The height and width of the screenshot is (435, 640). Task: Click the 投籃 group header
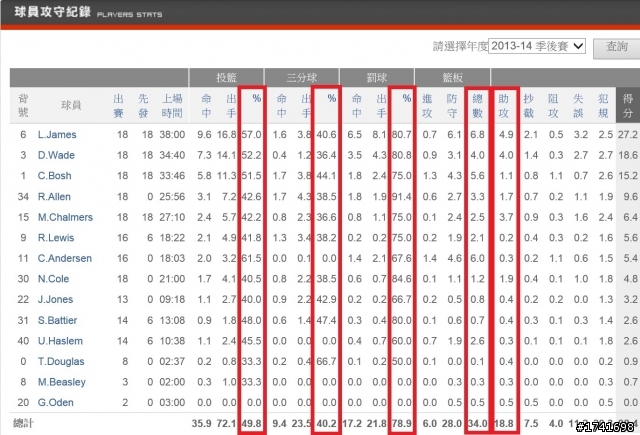click(226, 78)
